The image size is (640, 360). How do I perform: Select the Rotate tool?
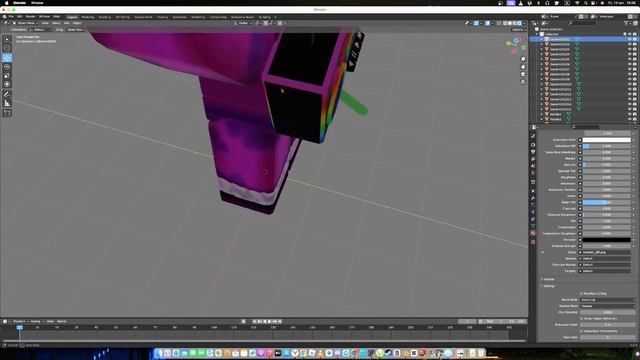pos(7,67)
